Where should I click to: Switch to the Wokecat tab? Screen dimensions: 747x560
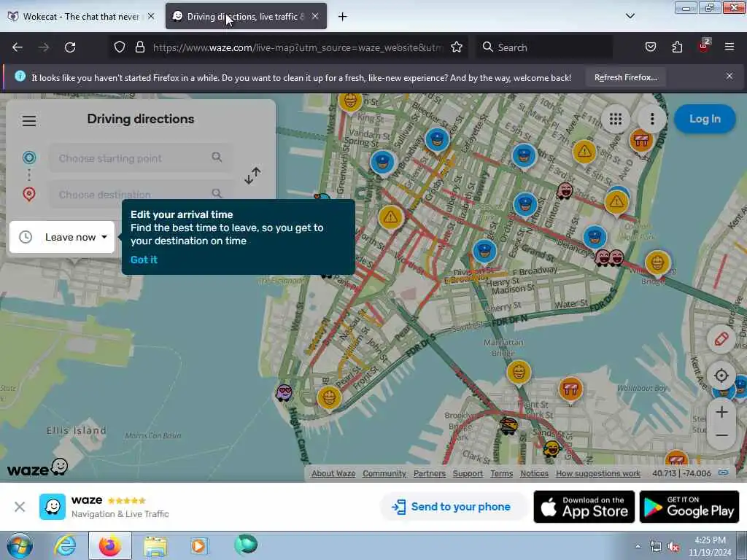81,16
